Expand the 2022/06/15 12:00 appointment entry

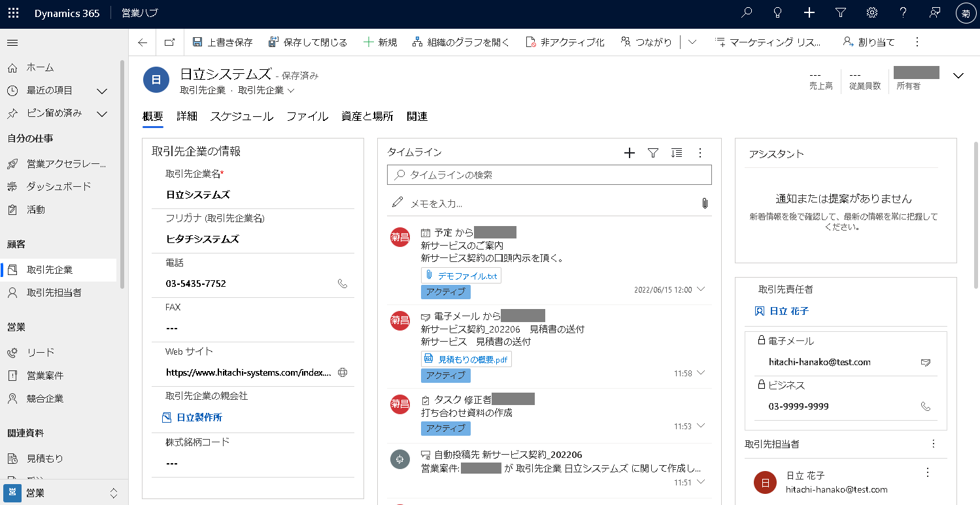pyautogui.click(x=701, y=289)
